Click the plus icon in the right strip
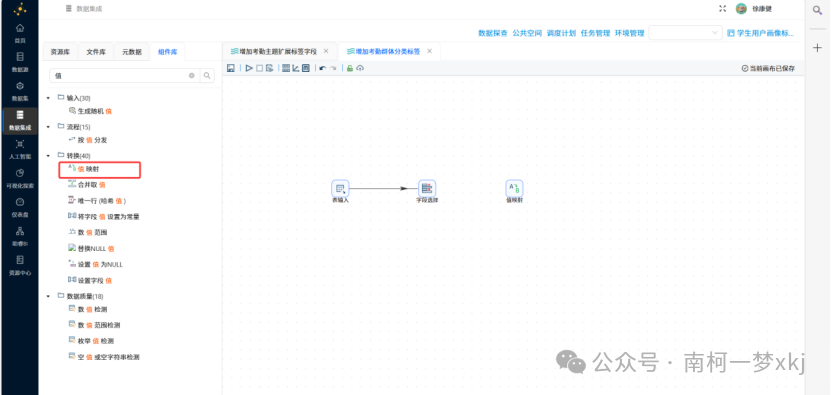Image resolution: width=831 pixels, height=395 pixels. [817, 48]
